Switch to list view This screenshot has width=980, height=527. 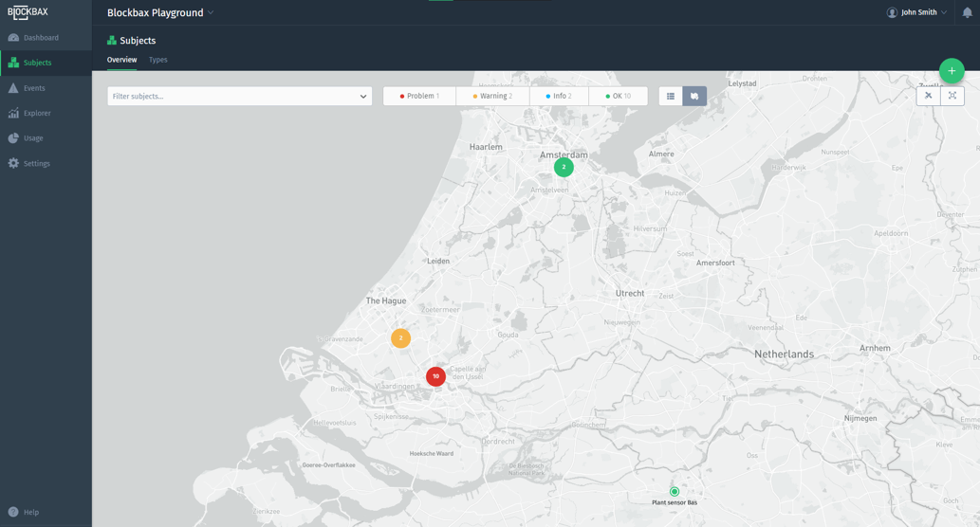(671, 97)
